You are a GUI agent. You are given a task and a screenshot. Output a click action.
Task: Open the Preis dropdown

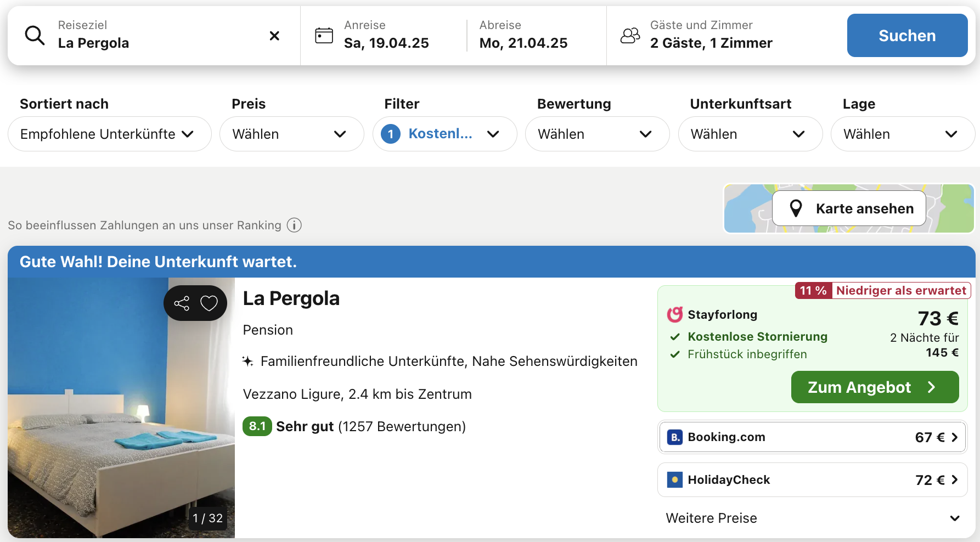(292, 134)
